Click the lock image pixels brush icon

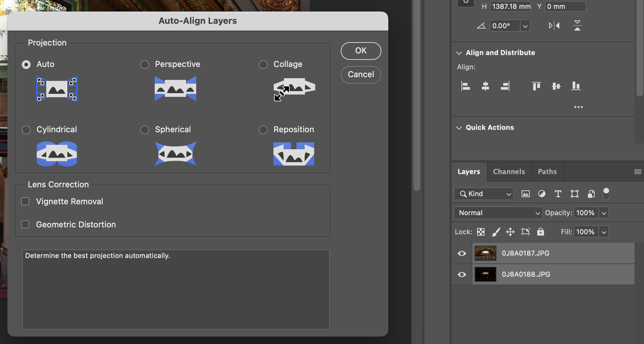coord(496,232)
